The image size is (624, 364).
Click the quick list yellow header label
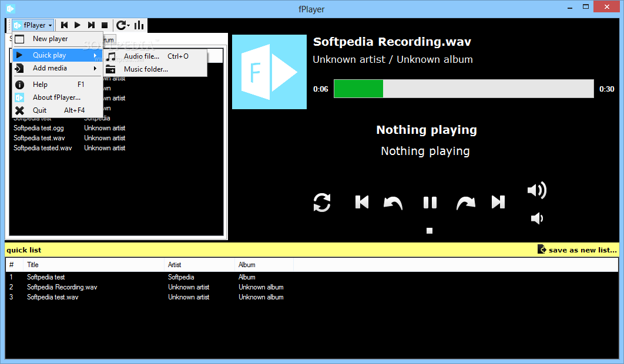point(24,250)
